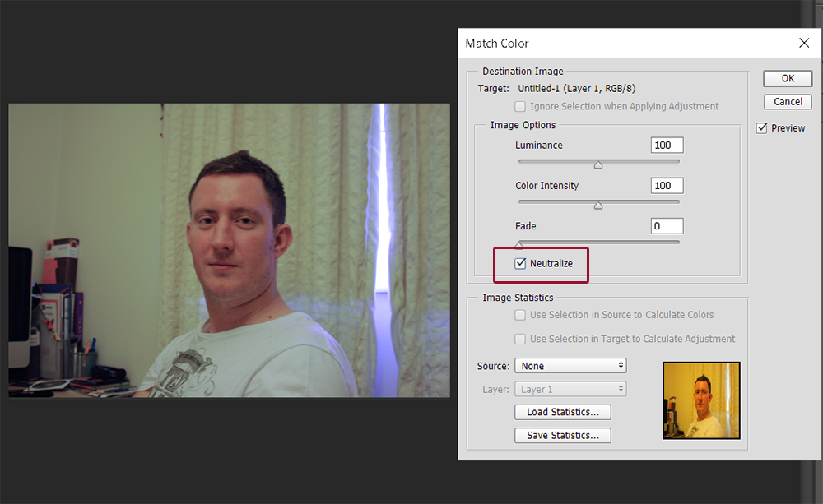Click the Save Statistics button
Viewport: 823px width, 504px height.
click(x=563, y=435)
